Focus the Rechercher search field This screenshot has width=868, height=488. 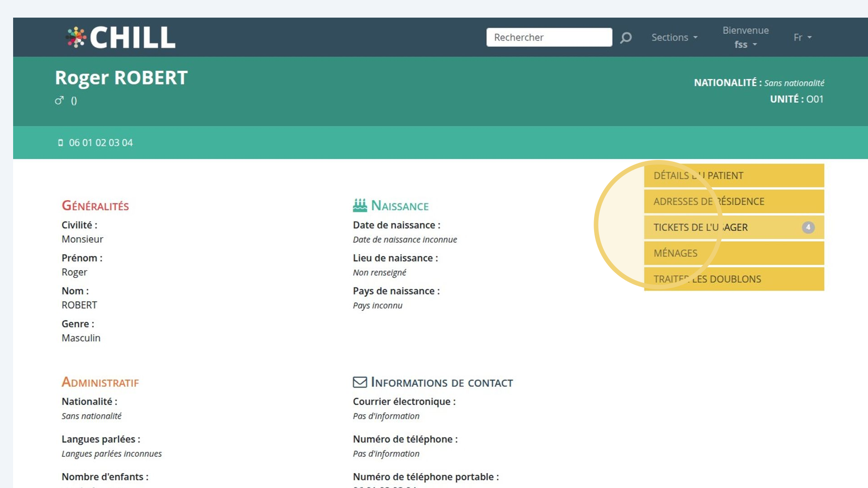click(549, 38)
